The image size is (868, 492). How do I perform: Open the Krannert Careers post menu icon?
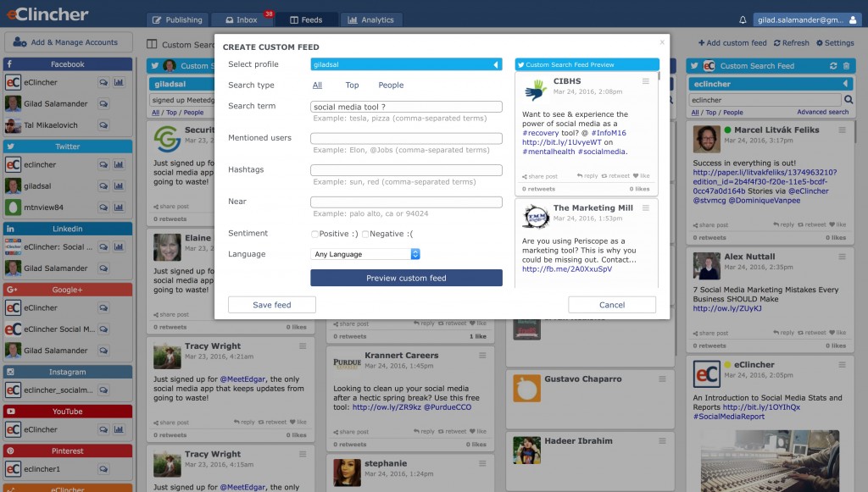(482, 356)
